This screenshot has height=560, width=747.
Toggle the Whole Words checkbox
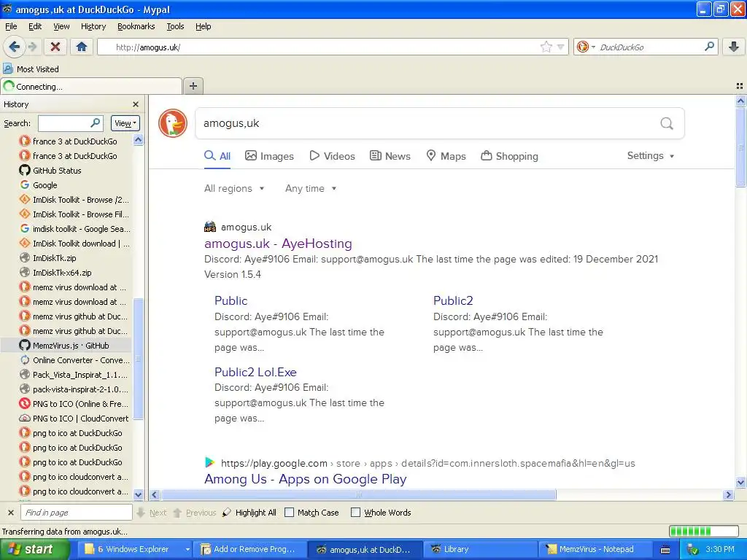click(x=355, y=513)
